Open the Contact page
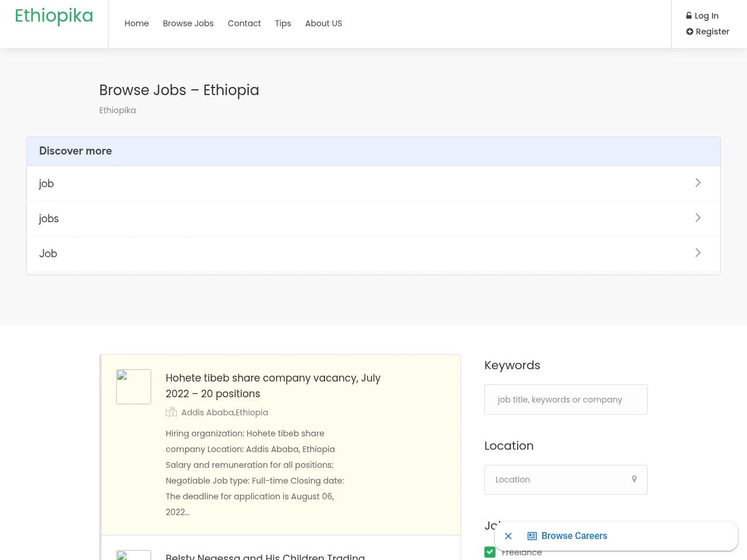The image size is (747, 560). click(244, 23)
